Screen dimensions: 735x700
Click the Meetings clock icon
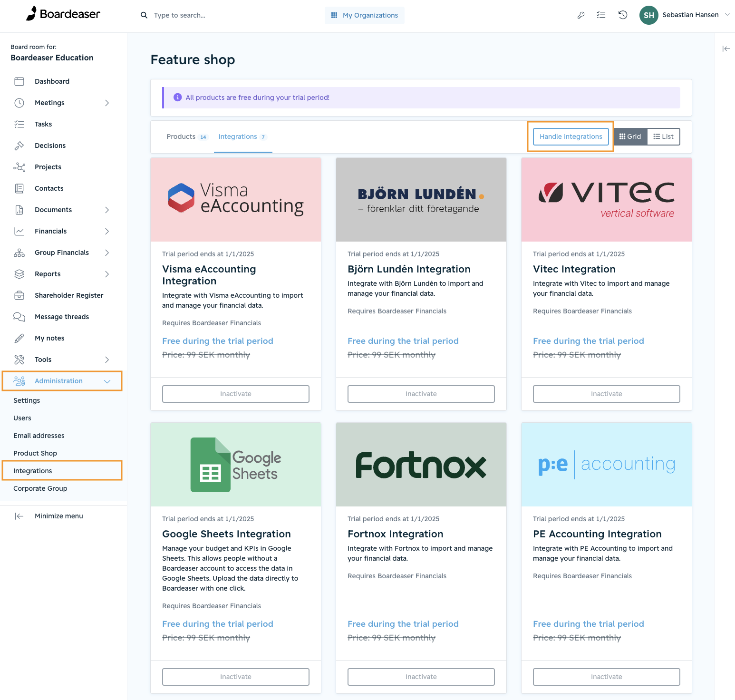coord(19,103)
